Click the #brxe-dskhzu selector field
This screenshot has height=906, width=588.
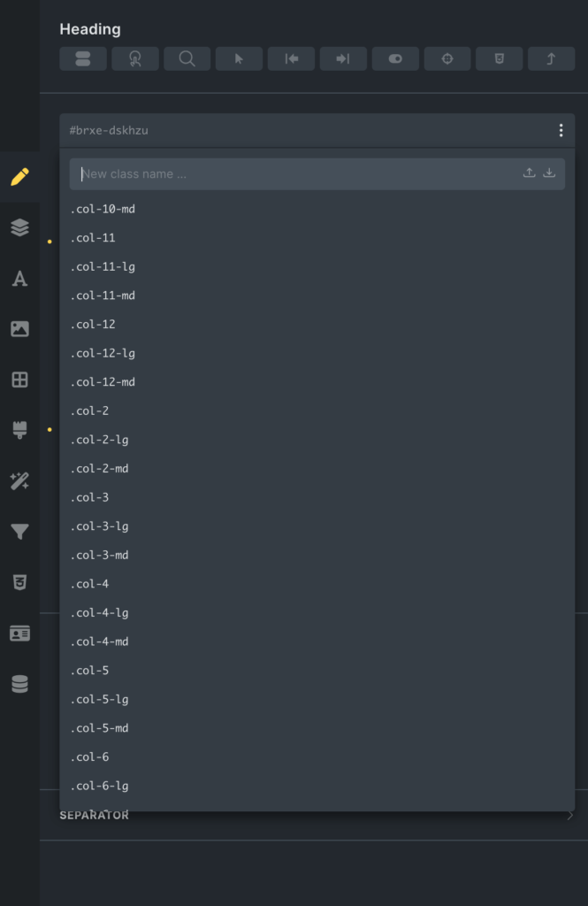point(306,131)
